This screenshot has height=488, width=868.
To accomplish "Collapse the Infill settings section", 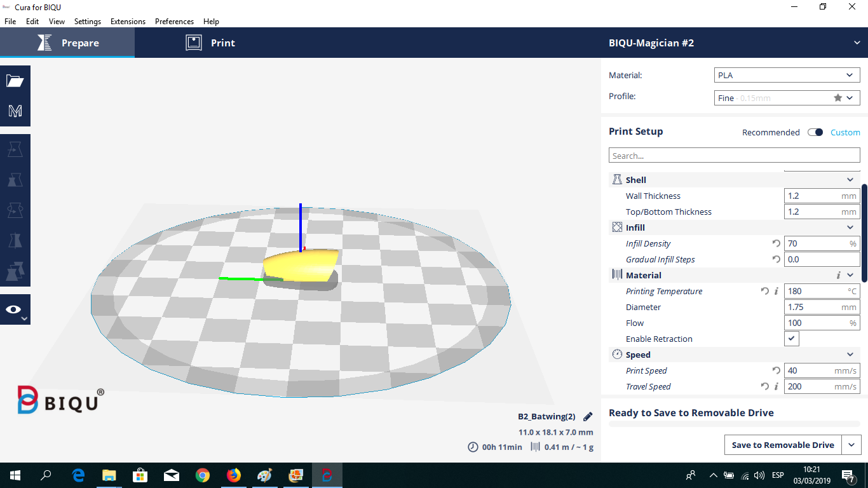I will pyautogui.click(x=850, y=227).
